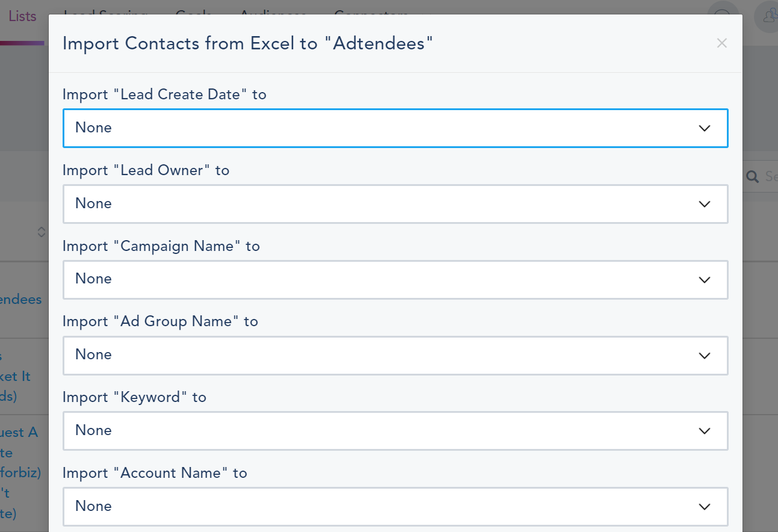
Task: Open the Connectors menu
Action: [x=371, y=16]
